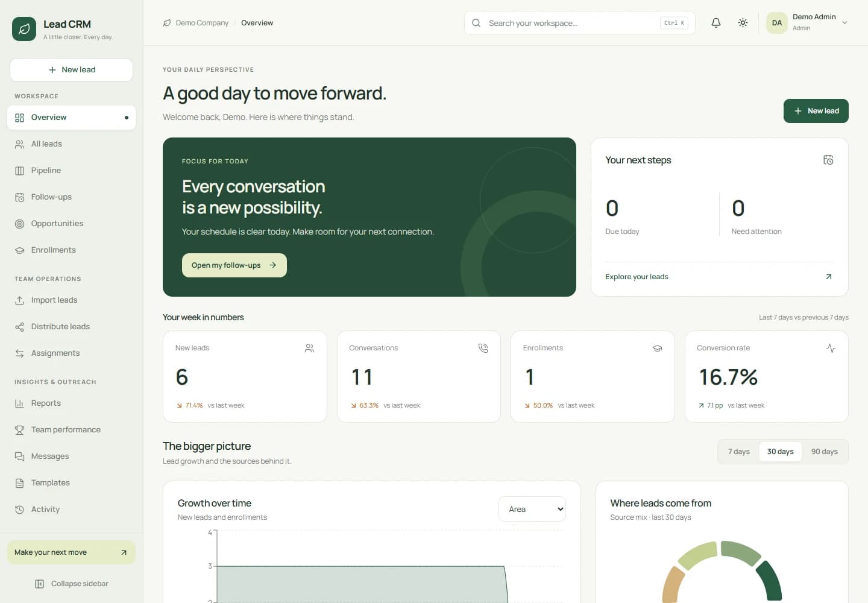The image size is (868, 603).
Task: Select the 7 days range tab
Action: [738, 452]
